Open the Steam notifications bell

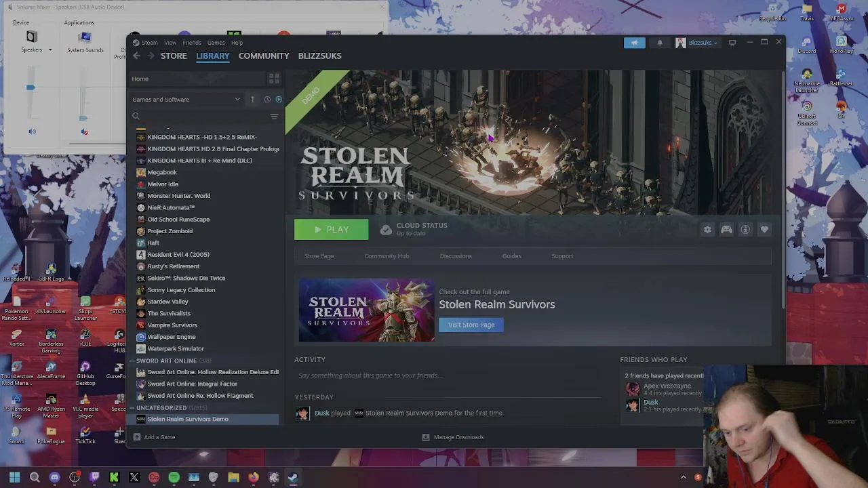660,43
